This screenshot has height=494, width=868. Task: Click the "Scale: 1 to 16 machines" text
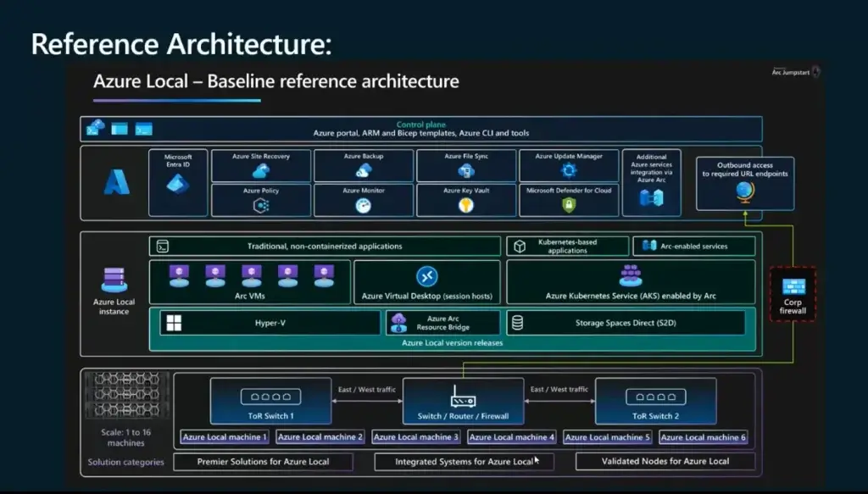click(125, 437)
